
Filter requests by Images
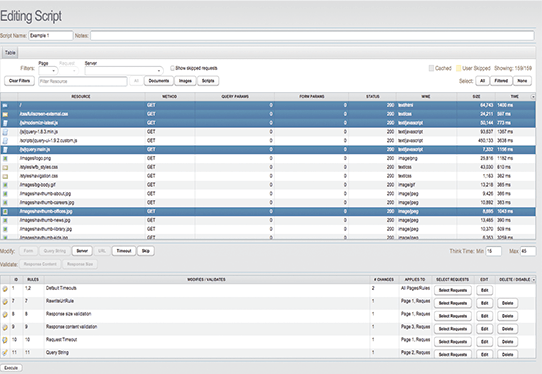185,81
